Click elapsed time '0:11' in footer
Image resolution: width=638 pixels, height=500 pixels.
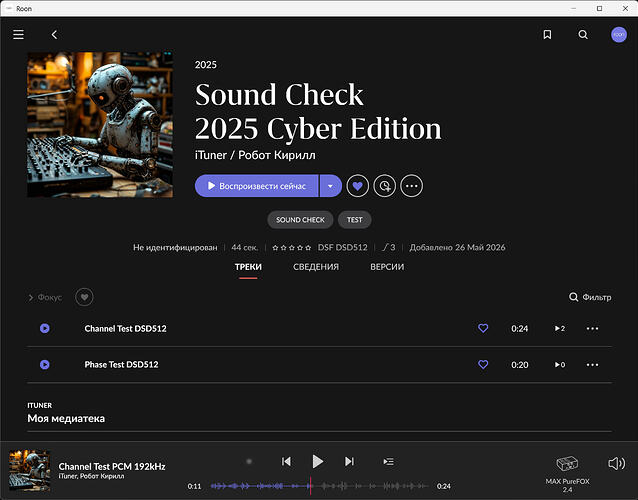(194, 486)
